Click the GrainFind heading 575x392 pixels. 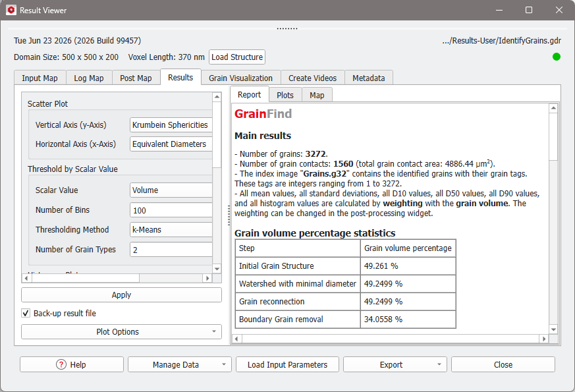click(x=263, y=114)
